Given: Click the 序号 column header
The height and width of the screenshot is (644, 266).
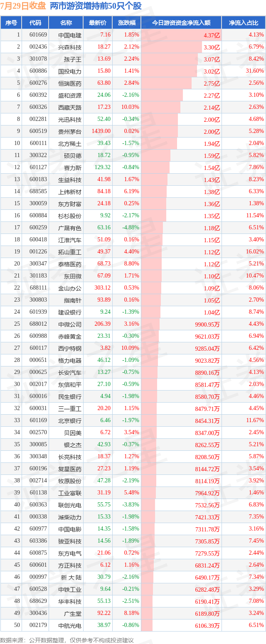Looking at the screenshot, I should pyautogui.click(x=11, y=23).
